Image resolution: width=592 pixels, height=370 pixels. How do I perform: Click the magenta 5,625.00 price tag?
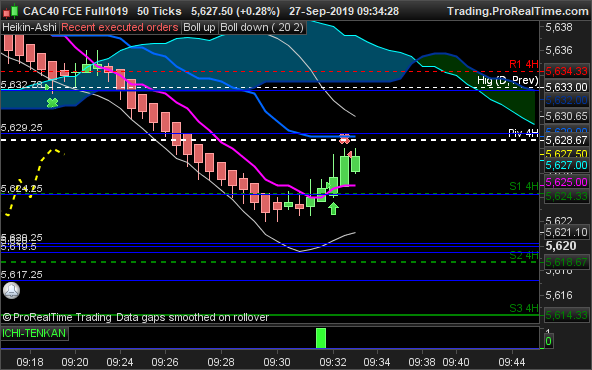567,182
